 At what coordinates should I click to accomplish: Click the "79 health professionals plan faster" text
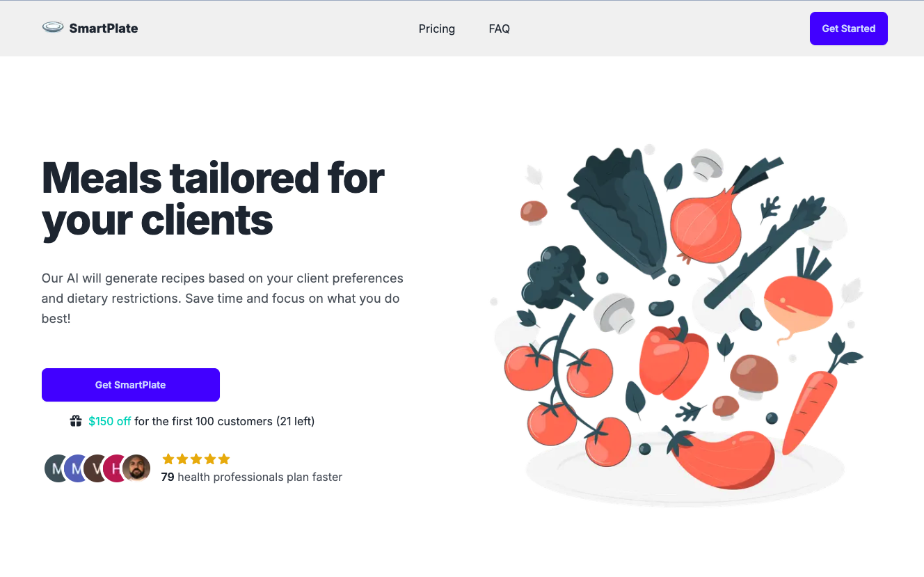[251, 477]
